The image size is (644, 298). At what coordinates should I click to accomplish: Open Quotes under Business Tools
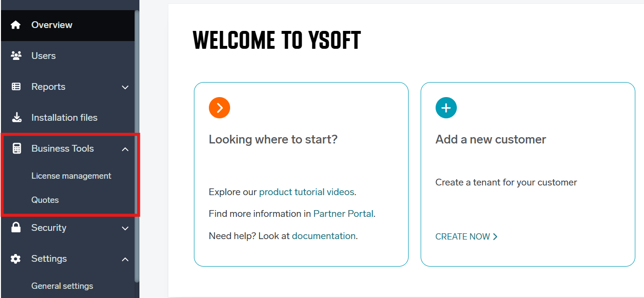click(x=45, y=199)
